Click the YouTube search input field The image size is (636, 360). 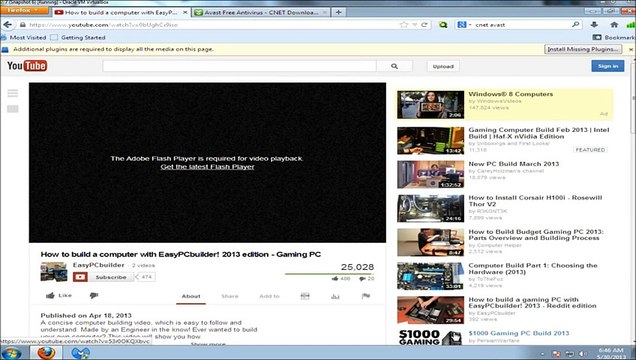(239, 66)
